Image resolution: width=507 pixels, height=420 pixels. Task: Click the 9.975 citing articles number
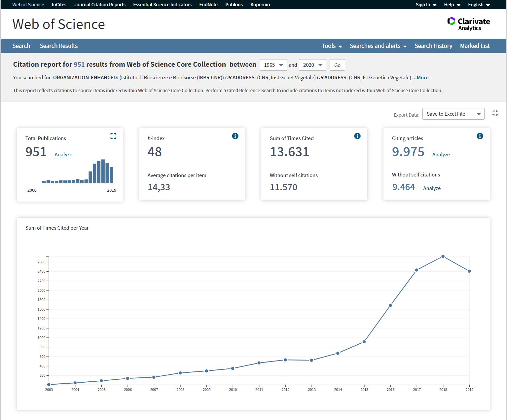click(408, 152)
